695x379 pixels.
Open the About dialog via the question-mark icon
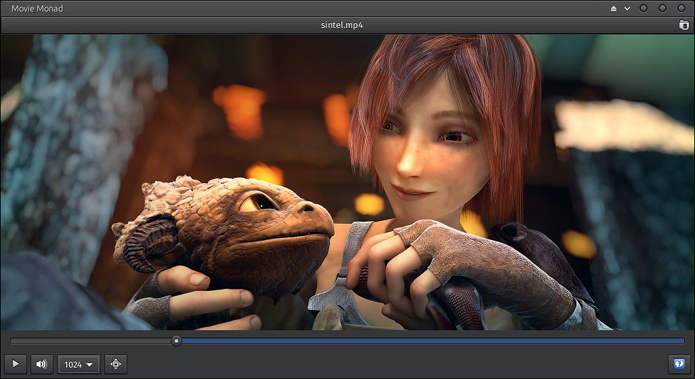pyautogui.click(x=679, y=364)
